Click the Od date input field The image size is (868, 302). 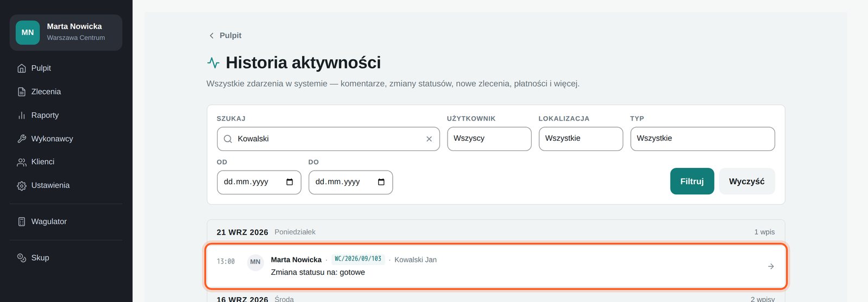259,183
